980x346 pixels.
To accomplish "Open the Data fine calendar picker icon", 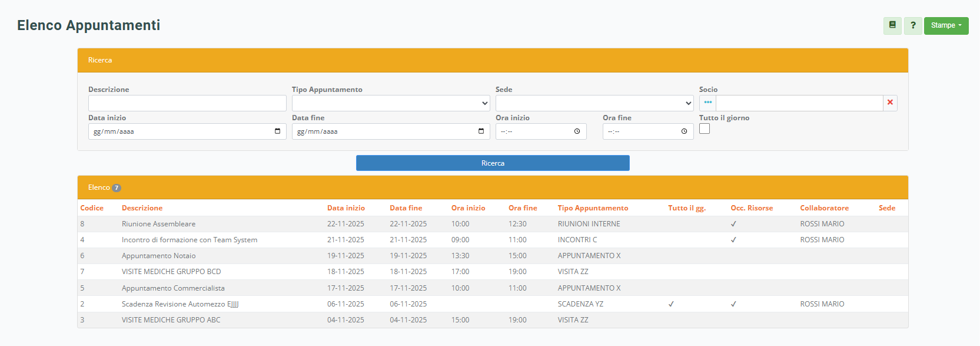I will click(481, 131).
